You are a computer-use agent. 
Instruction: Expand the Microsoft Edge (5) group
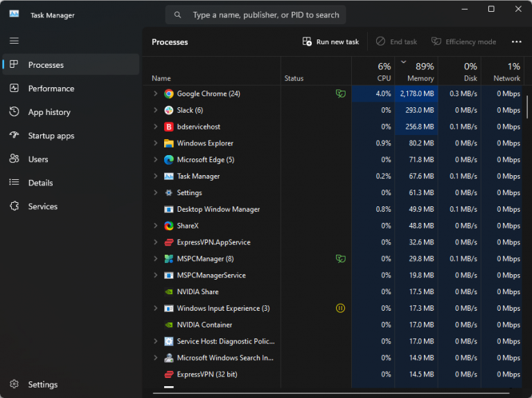click(x=155, y=160)
